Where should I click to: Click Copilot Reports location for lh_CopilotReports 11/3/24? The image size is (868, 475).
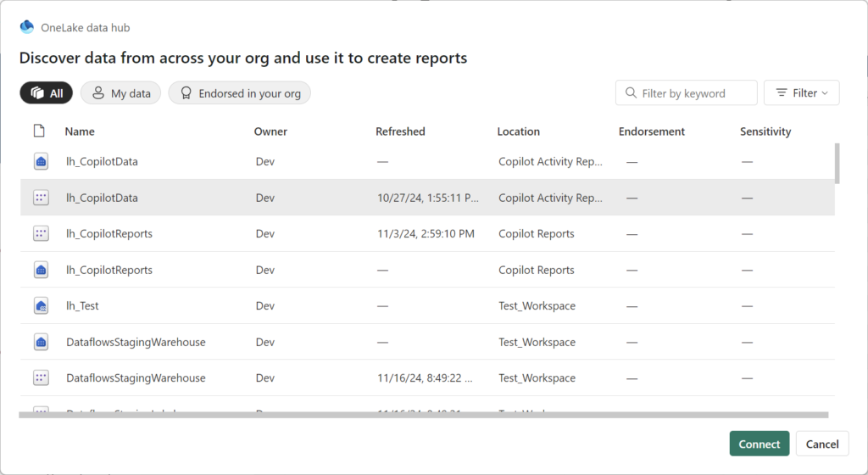pos(537,233)
